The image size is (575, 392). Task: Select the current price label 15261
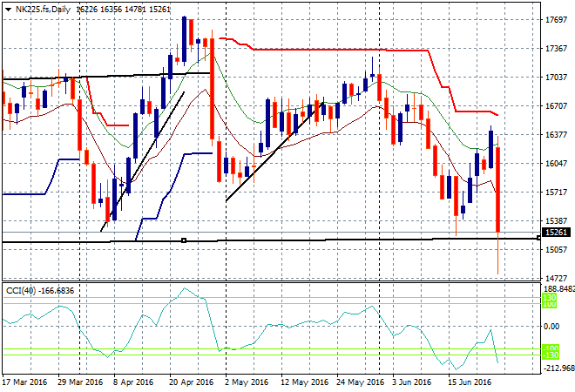coord(556,232)
